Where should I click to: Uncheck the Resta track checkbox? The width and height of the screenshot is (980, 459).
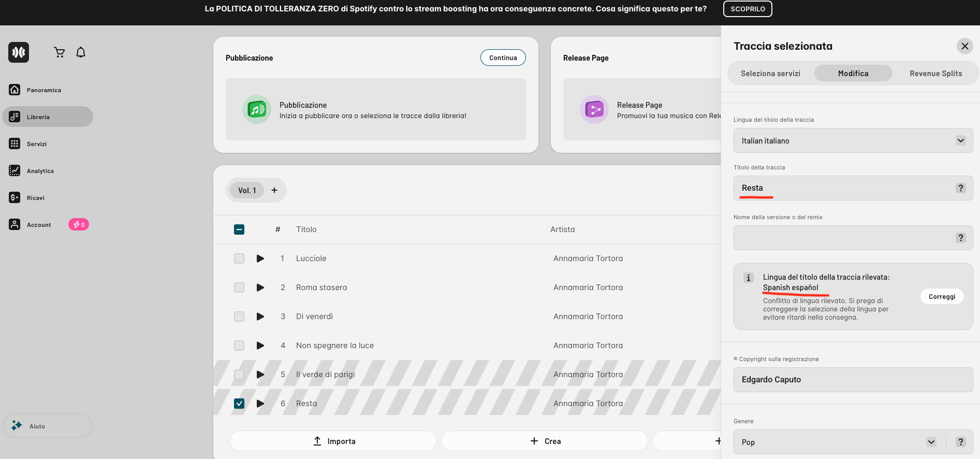pyautogui.click(x=239, y=404)
